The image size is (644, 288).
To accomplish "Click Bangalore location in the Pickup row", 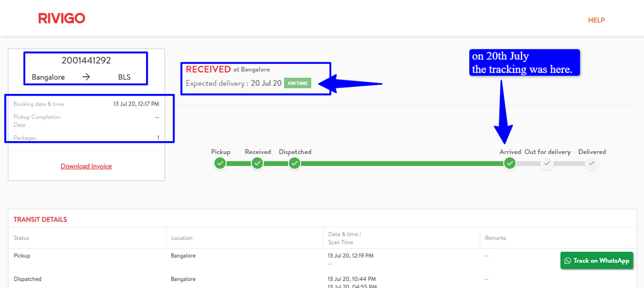I will coord(184,256).
